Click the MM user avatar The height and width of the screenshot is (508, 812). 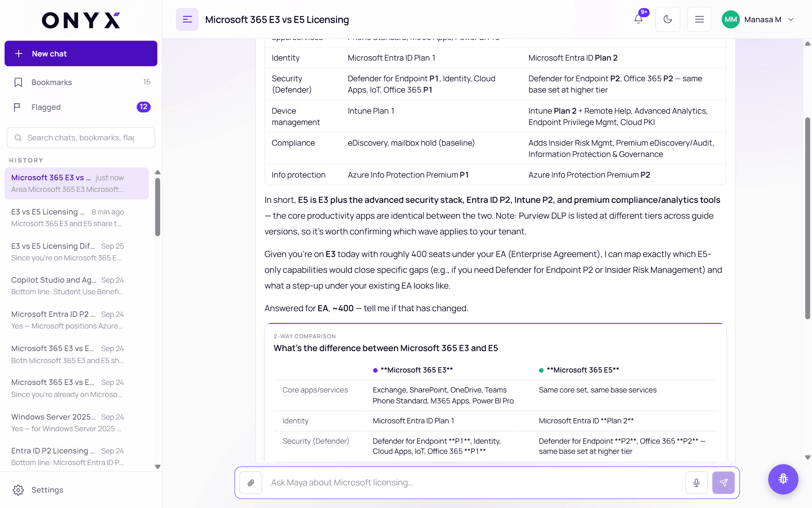click(731, 20)
